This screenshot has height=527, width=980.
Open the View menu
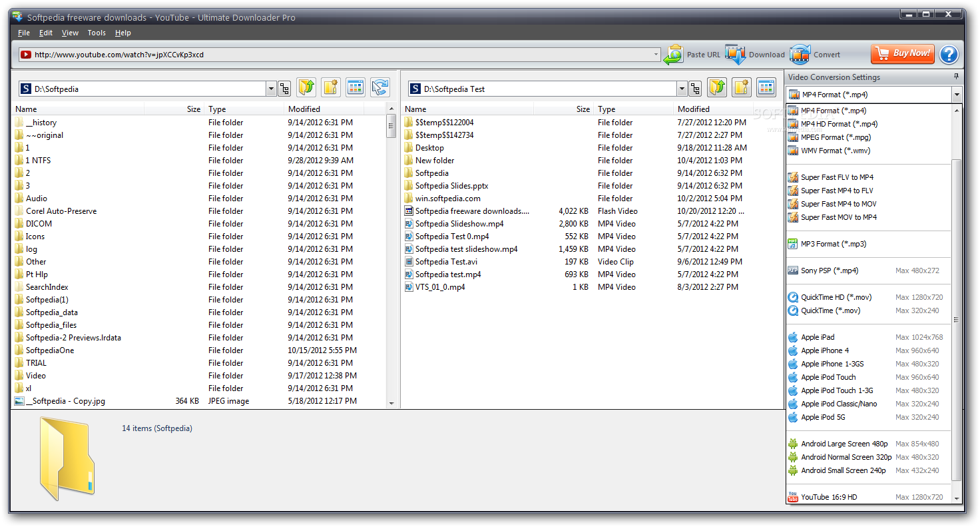(70, 33)
